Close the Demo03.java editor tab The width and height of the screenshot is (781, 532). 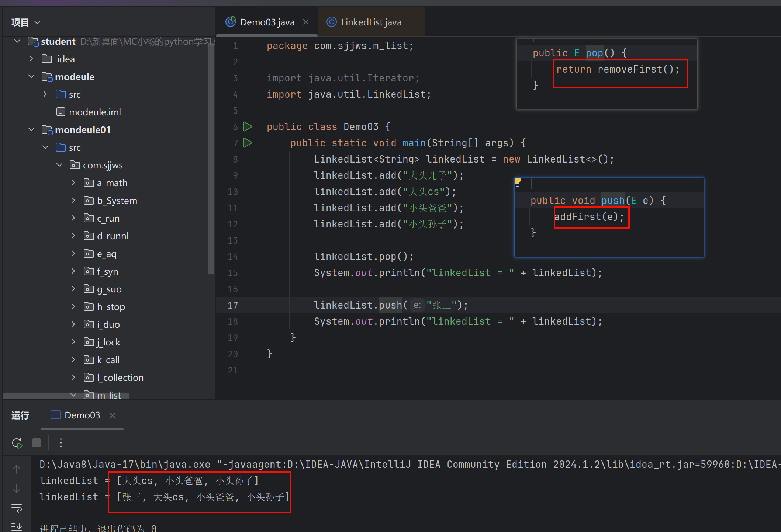pyautogui.click(x=306, y=22)
